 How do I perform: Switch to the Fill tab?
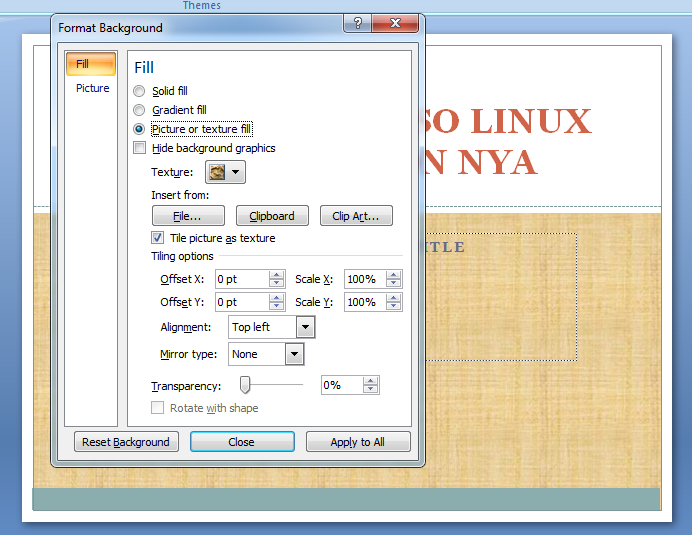point(91,64)
